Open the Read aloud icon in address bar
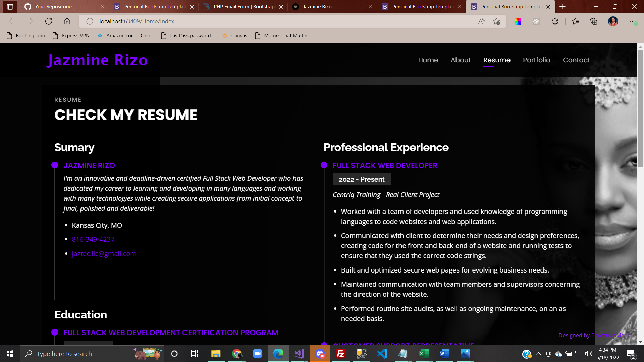Viewport: 644px width, 362px height. coord(481,21)
